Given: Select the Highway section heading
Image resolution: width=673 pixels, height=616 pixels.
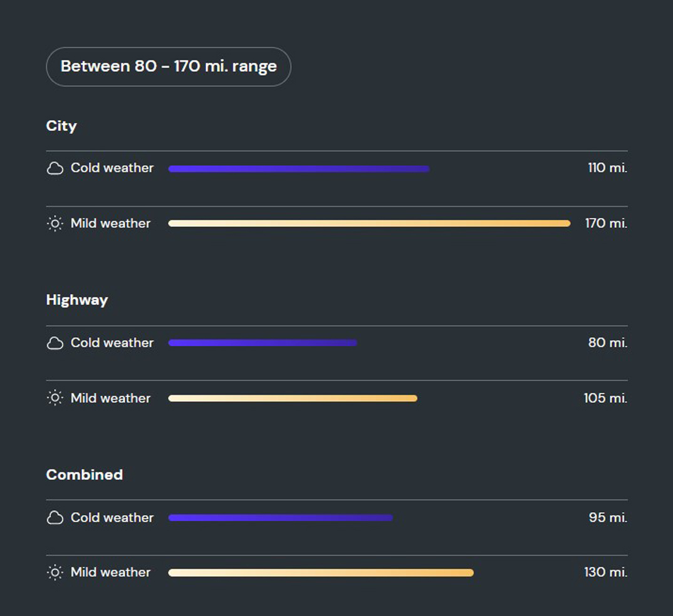Looking at the screenshot, I should click(77, 300).
